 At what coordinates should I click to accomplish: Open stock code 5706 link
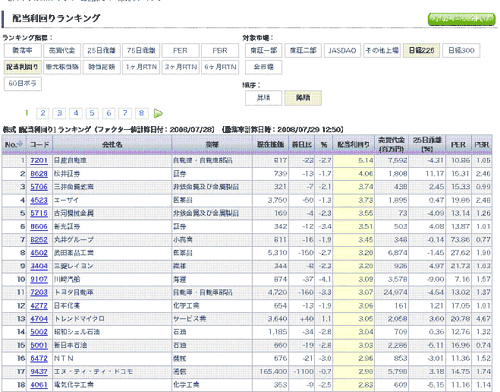coord(39,187)
